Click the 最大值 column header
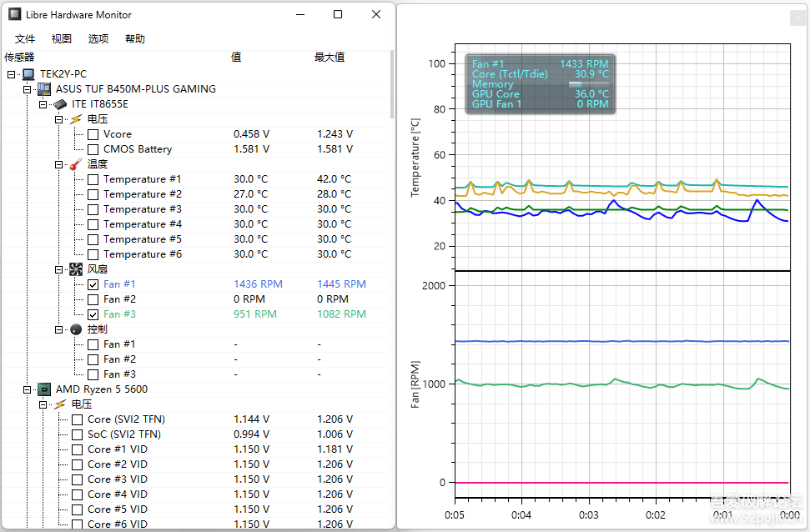Viewport: 810px width, 532px height. 330,57
